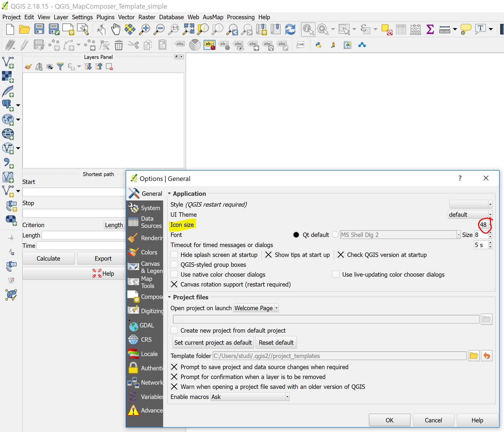The width and height of the screenshot is (504, 432).
Task: Click the Cut Features scissors icon
Action: 133,45
